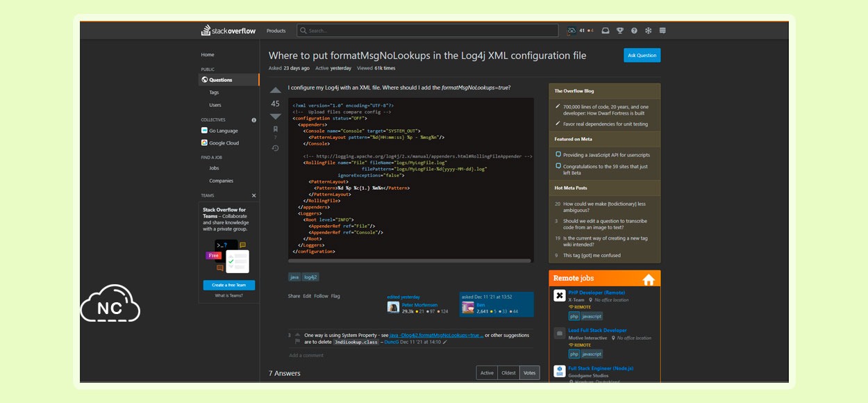This screenshot has width=868, height=403.
Task: Open the log4j2 tag
Action: [310, 277]
